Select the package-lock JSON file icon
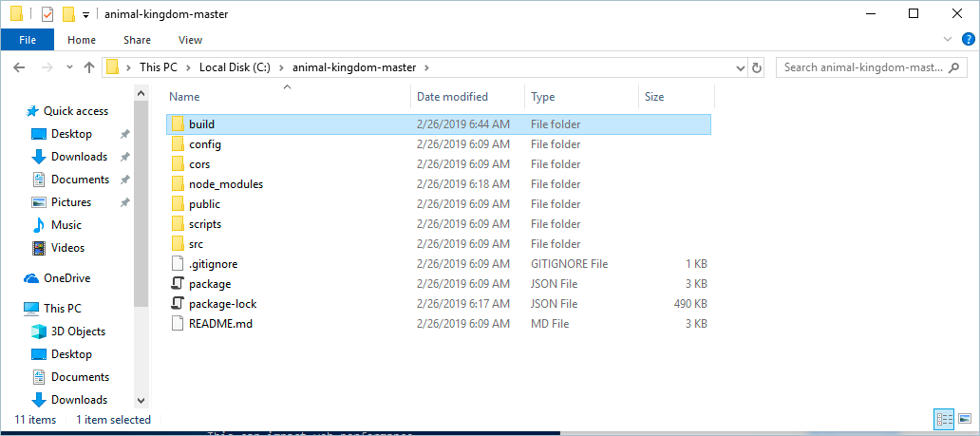 pos(177,304)
